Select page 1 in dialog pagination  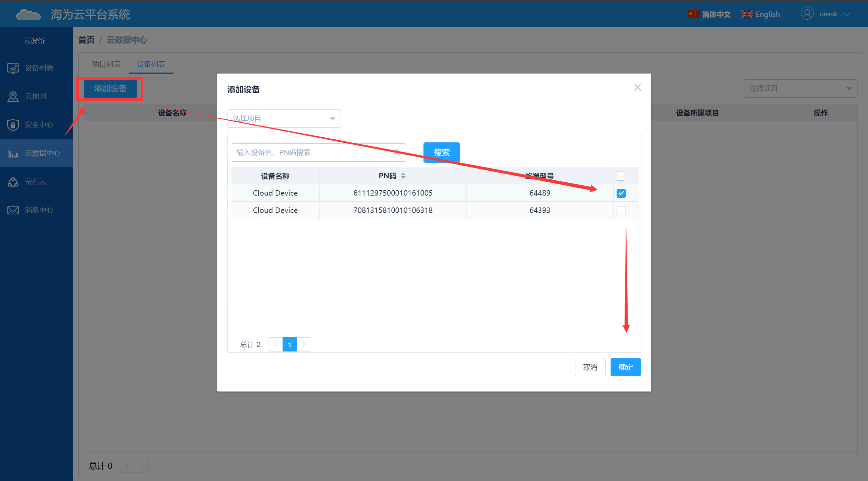290,344
